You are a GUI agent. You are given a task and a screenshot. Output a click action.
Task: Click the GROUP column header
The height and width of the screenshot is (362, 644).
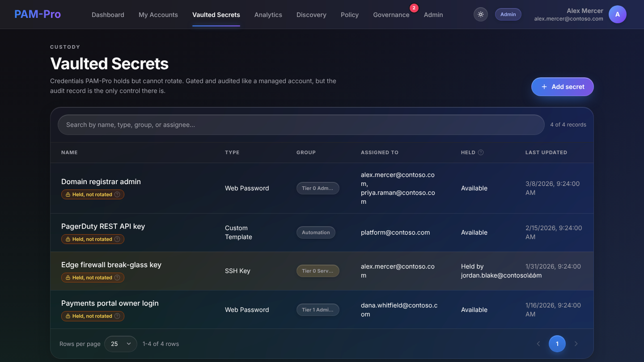(x=306, y=152)
